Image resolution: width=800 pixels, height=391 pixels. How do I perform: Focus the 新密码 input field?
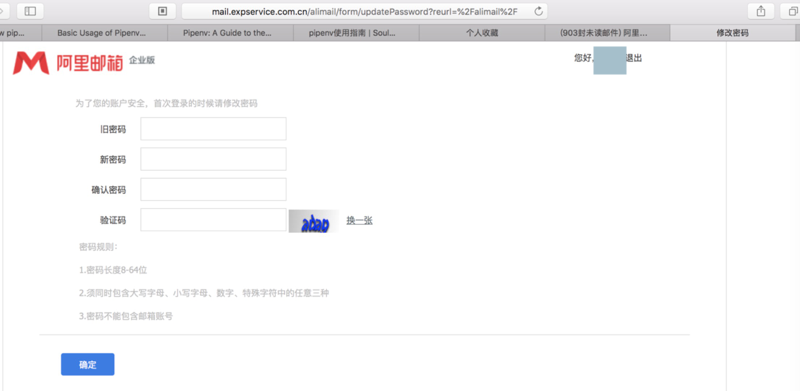pyautogui.click(x=213, y=159)
